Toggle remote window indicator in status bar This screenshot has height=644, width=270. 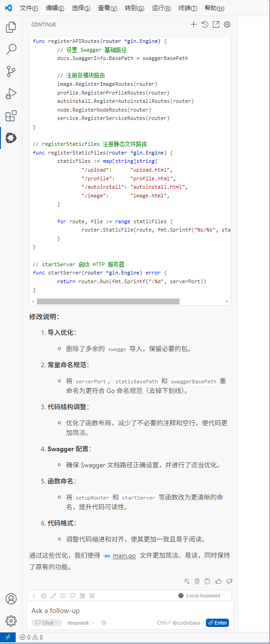pos(8,637)
